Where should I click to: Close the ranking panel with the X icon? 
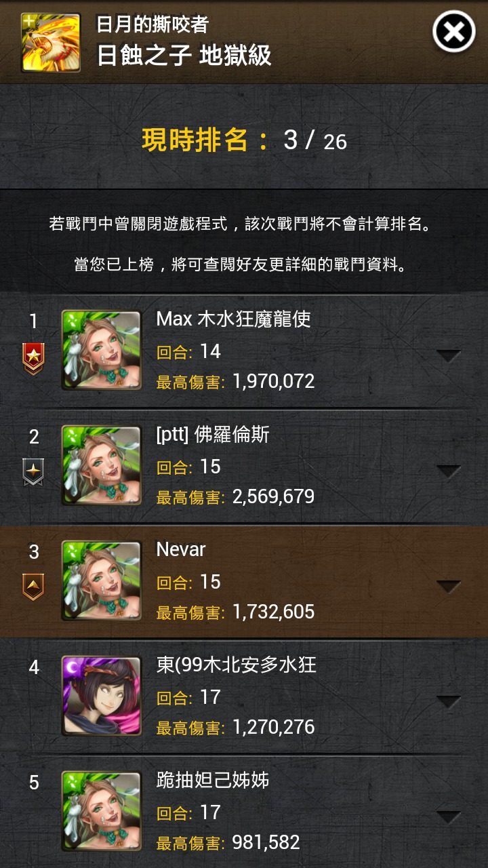(x=453, y=31)
